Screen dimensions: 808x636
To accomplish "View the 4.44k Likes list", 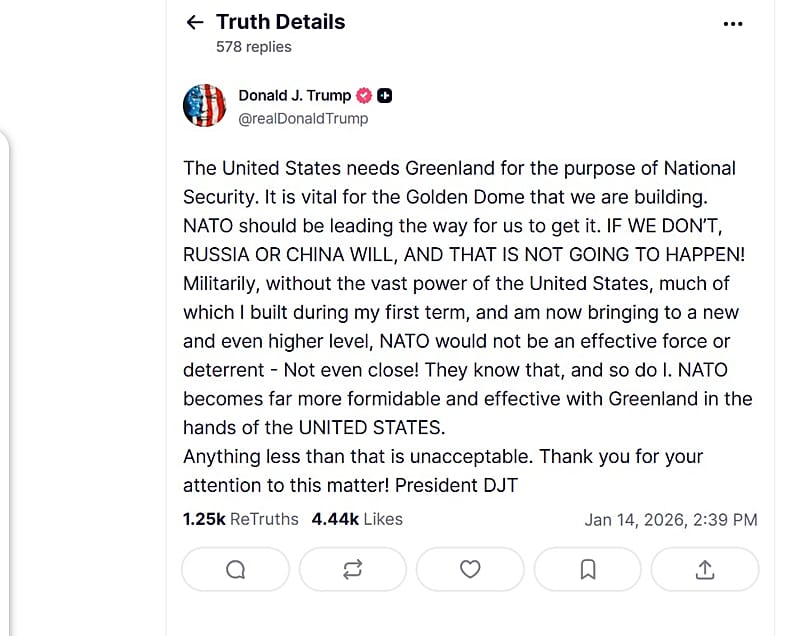I will pos(357,519).
